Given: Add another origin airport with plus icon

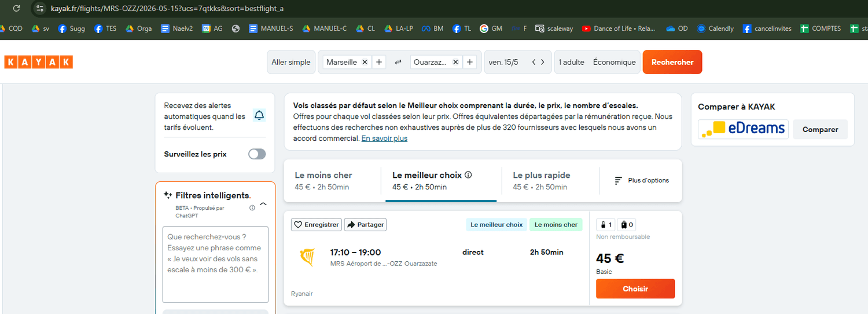Looking at the screenshot, I should [378, 62].
